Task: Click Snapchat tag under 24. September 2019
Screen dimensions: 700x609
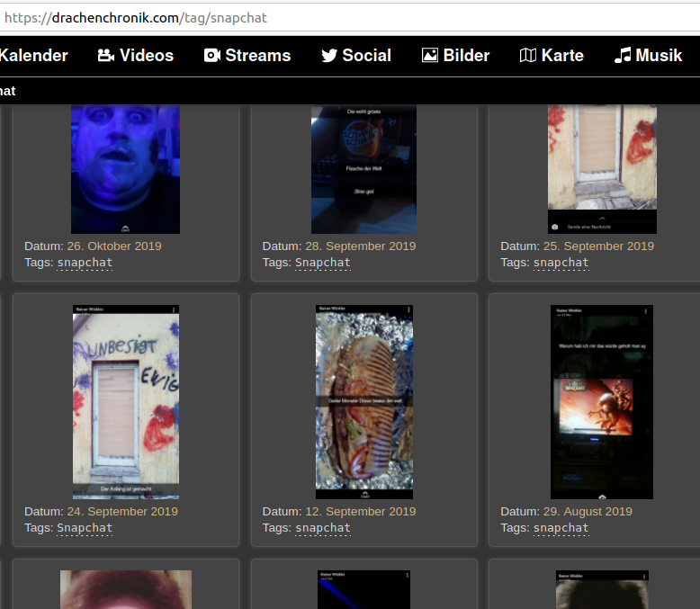Action: click(85, 528)
